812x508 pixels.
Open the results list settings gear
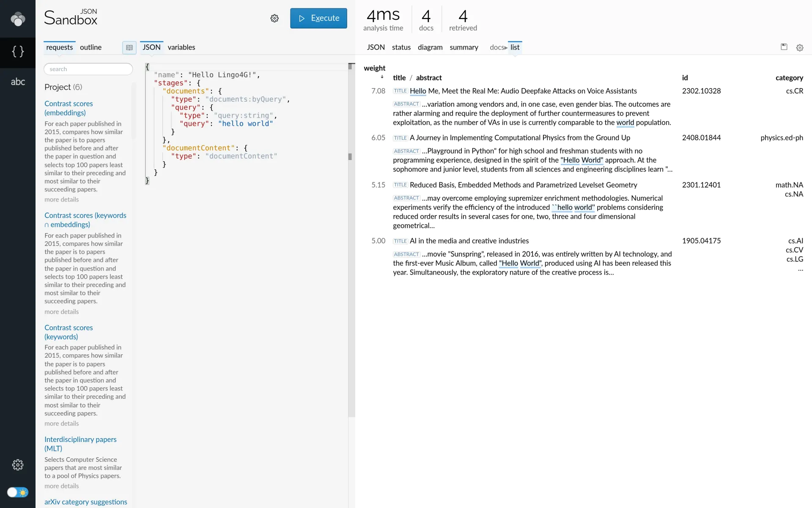[800, 48]
